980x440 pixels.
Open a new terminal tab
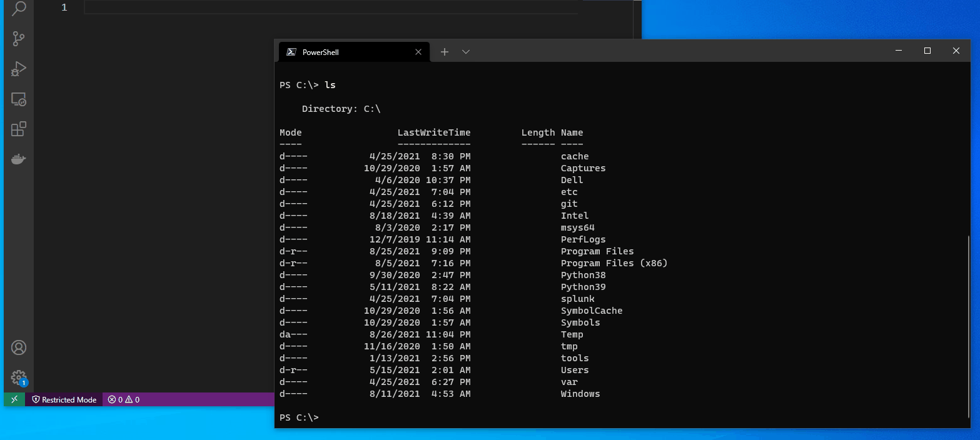click(445, 52)
